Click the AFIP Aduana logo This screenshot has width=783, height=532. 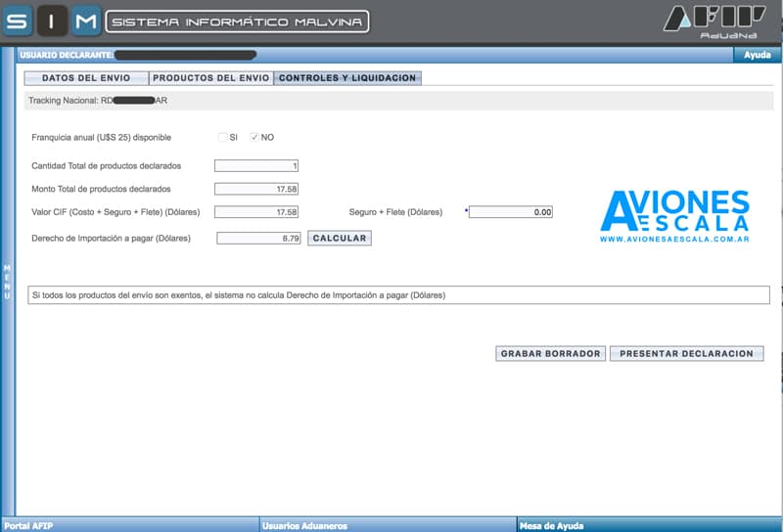point(714,22)
